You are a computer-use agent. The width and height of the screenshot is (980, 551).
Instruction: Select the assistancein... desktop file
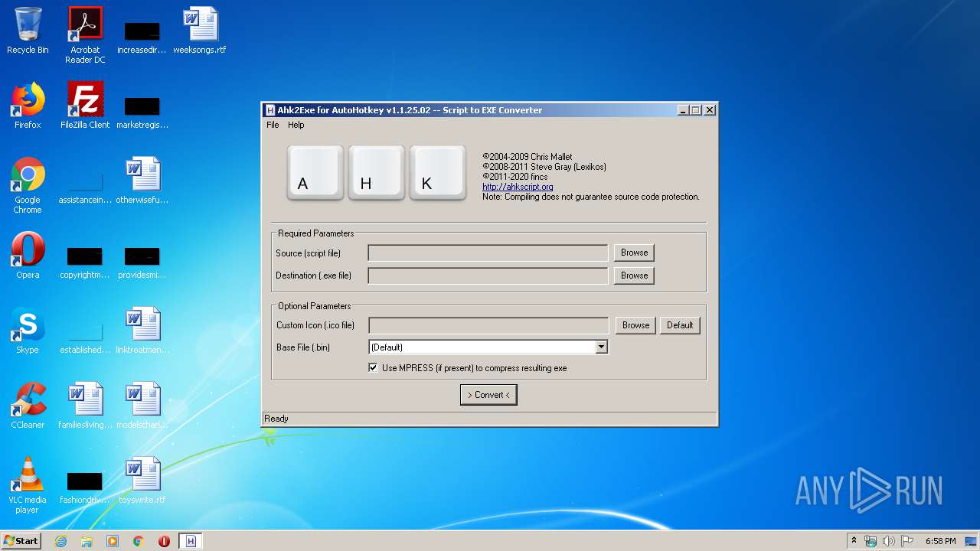tap(85, 187)
